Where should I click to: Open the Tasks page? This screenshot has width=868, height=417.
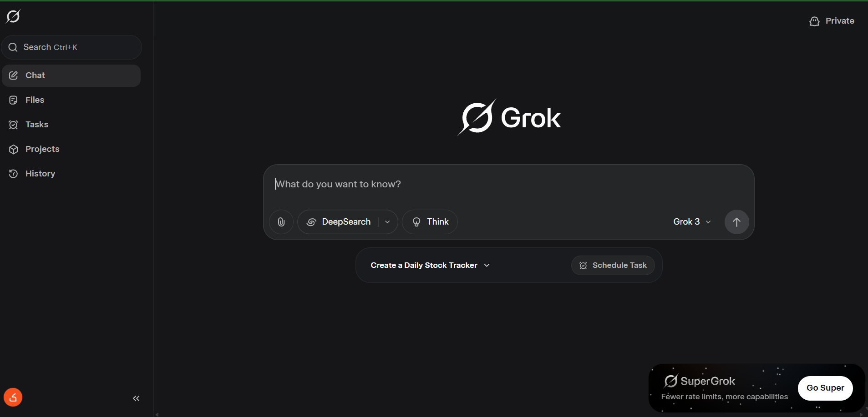pos(71,125)
